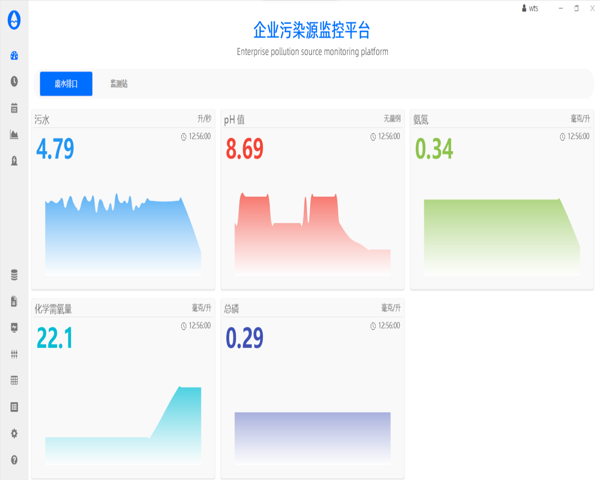600x480 pixels.
Task: Click the document file icon in sidebar
Action: click(x=14, y=301)
